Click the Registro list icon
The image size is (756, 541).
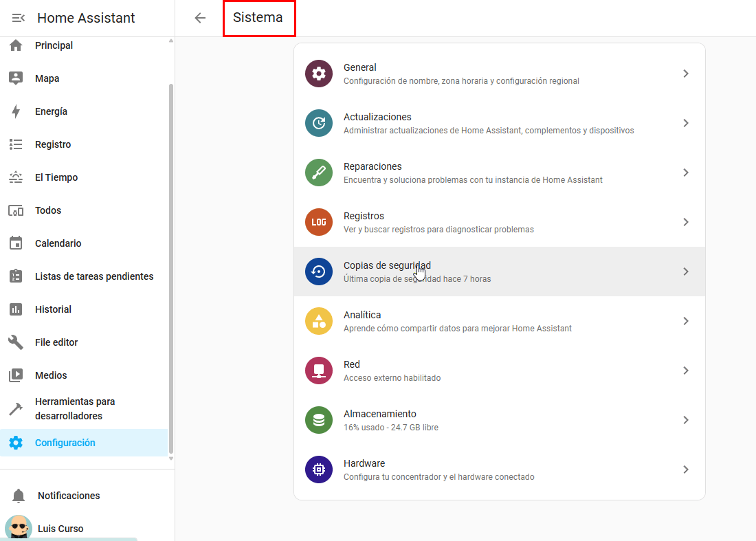click(x=16, y=144)
